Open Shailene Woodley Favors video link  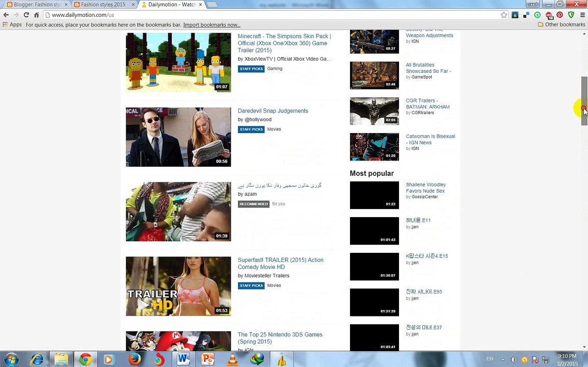pyautogui.click(x=425, y=188)
